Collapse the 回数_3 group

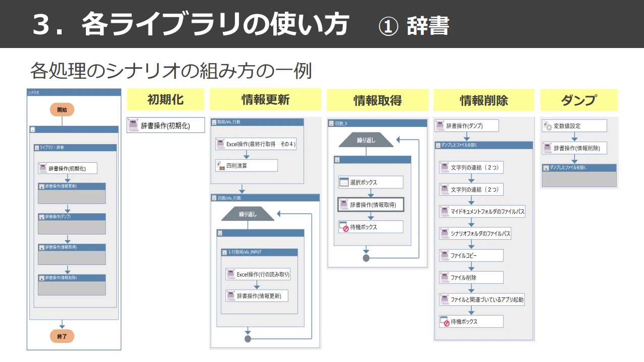(331, 123)
